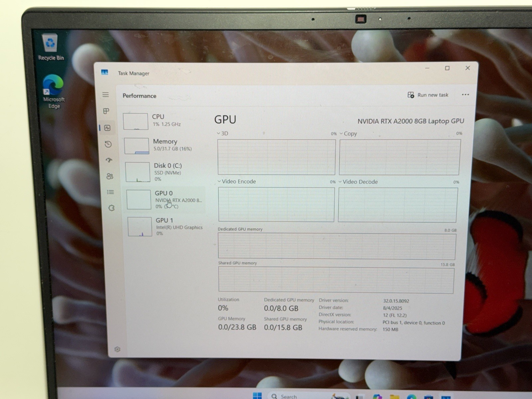Select Memory in the performance list

[x=164, y=145]
